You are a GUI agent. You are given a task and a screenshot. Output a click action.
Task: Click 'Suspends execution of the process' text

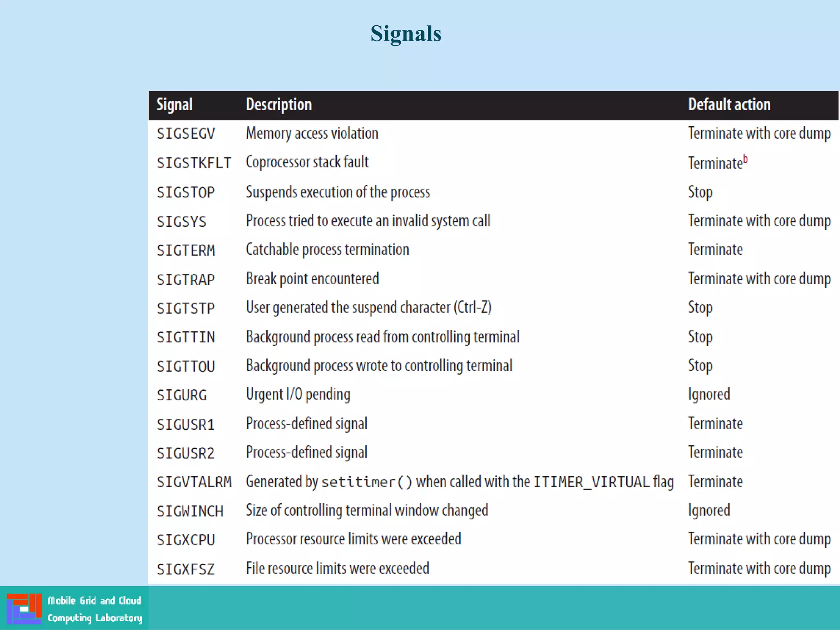pyautogui.click(x=338, y=192)
